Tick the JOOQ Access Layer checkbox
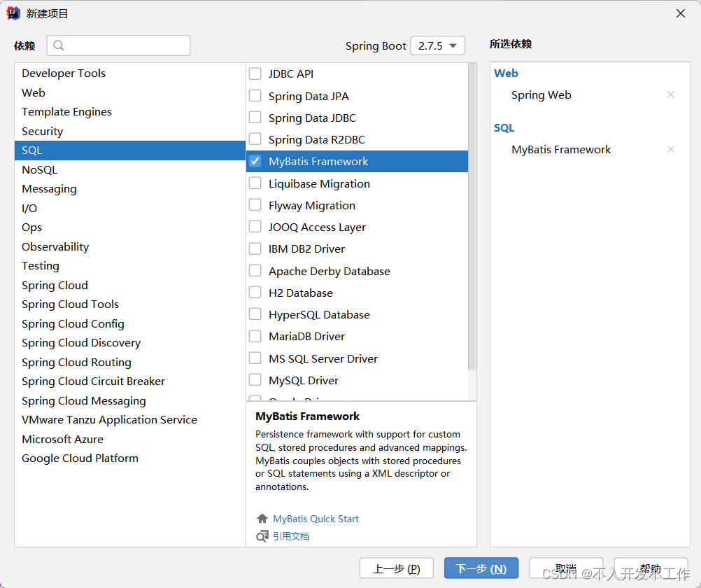Image resolution: width=701 pixels, height=588 pixels. 255,227
